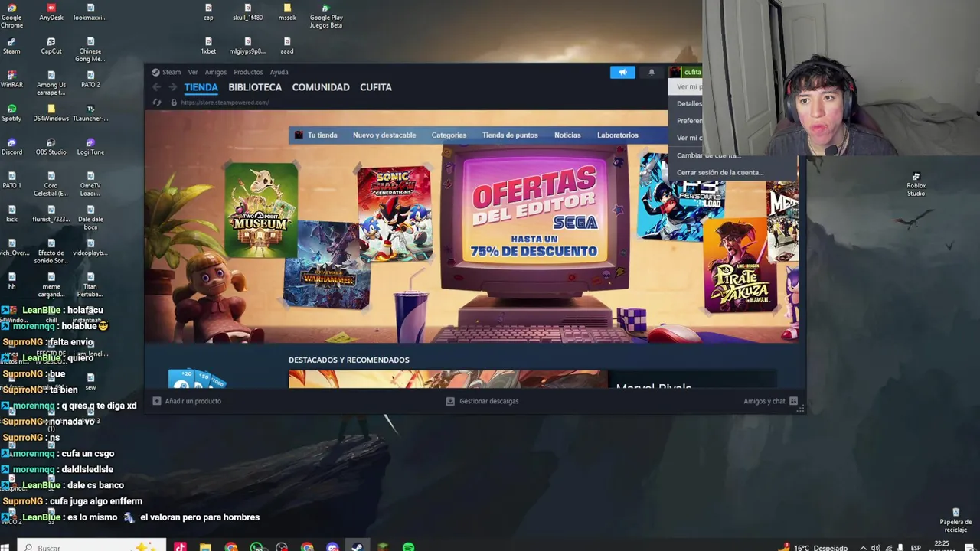Open the Amigos menu
980x551 pixels.
215,72
